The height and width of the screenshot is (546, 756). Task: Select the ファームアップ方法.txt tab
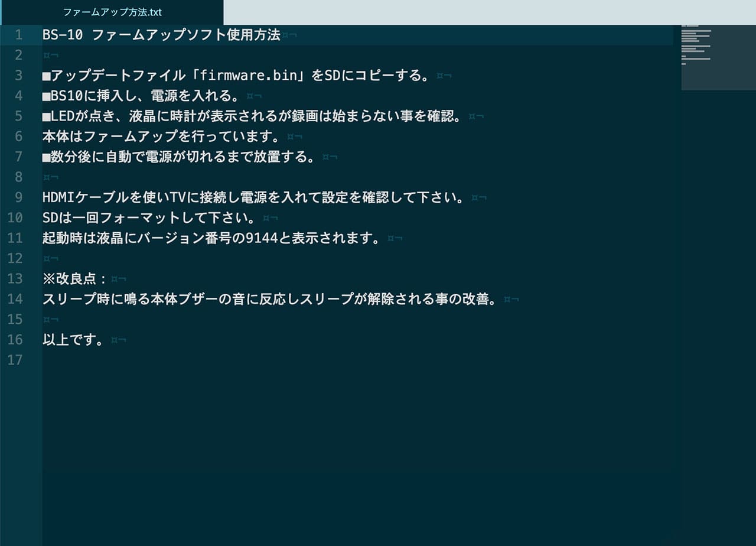click(112, 12)
